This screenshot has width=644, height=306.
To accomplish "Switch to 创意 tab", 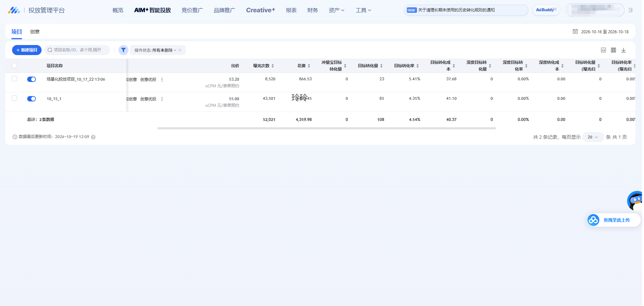I will pyautogui.click(x=35, y=32).
